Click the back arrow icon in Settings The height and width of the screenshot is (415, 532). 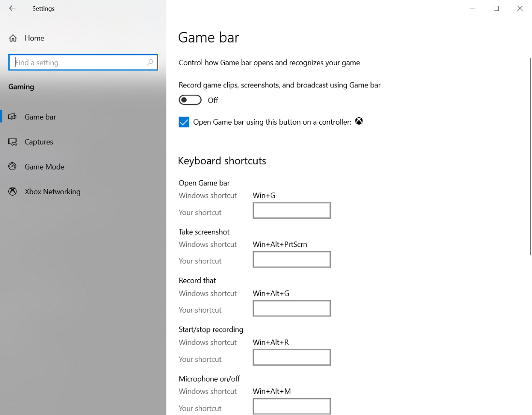pos(12,8)
